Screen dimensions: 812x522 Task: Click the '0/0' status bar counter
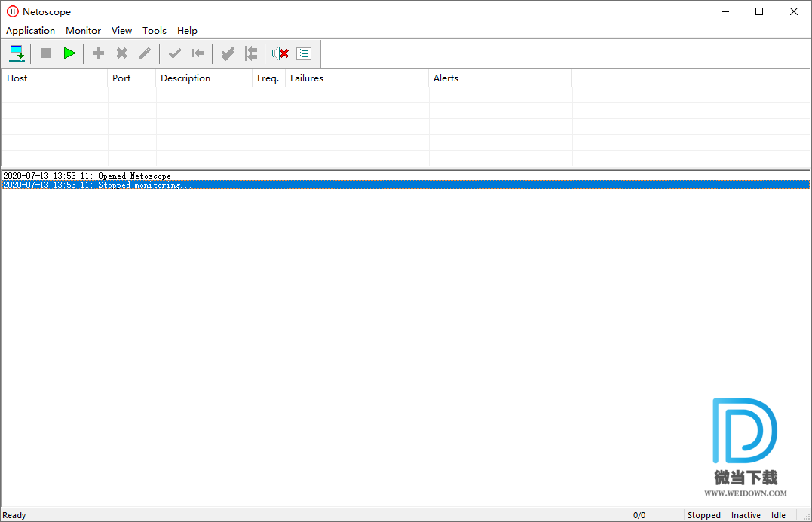pos(639,515)
